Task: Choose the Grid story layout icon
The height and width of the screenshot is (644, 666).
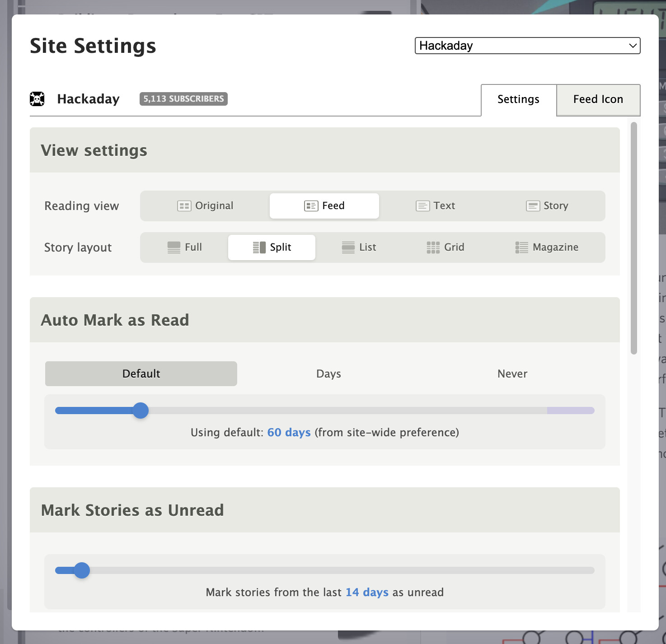Action: pyautogui.click(x=433, y=247)
